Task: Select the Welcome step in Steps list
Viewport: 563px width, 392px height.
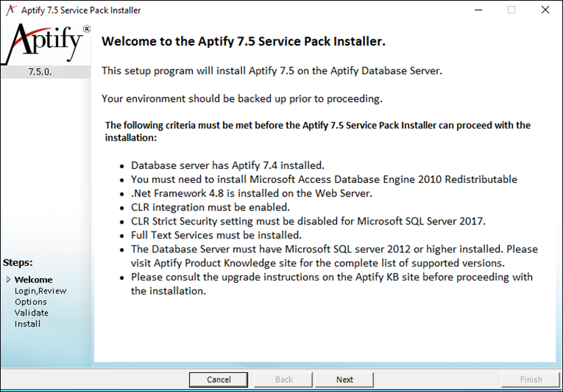Action: point(34,279)
